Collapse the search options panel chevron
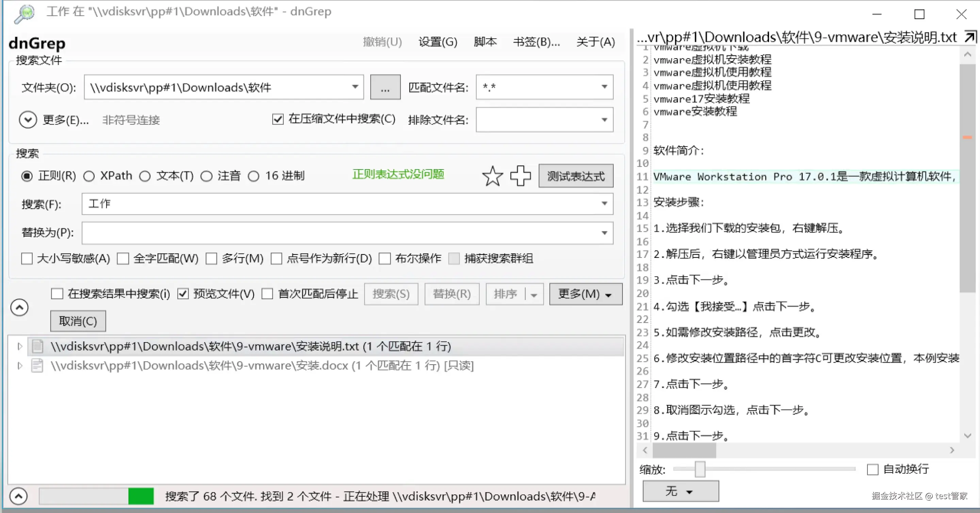Image resolution: width=980 pixels, height=513 pixels. [x=19, y=307]
